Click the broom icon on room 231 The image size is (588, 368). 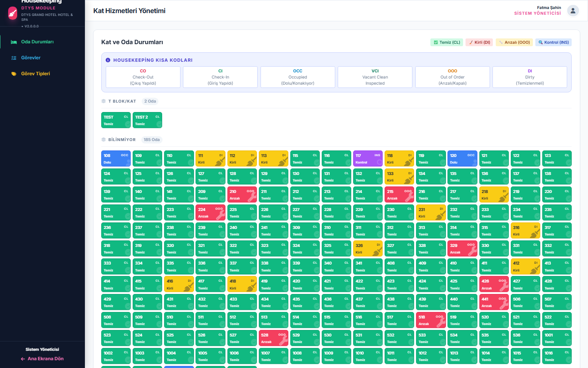pyautogui.click(x=440, y=215)
